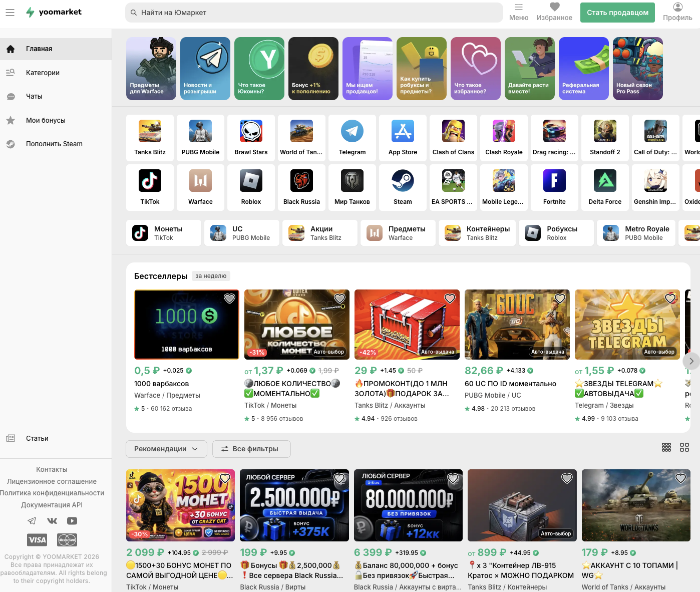Viewport: 700px width, 592px height.
Task: Open Документация API link
Action: coord(52,505)
